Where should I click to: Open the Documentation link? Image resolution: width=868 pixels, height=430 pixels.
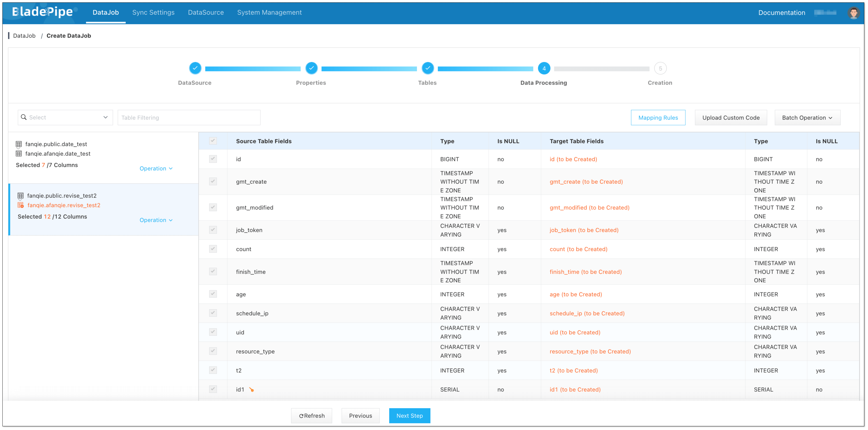tap(781, 13)
